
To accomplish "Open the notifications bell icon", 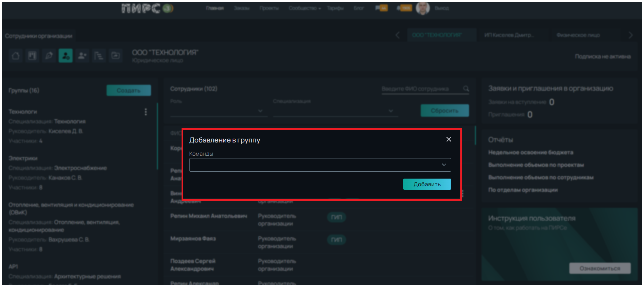I will tap(404, 8).
